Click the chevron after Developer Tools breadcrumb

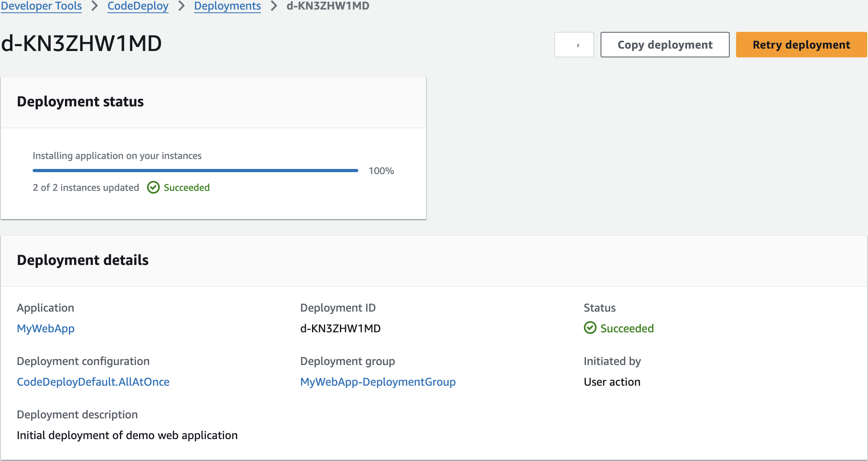95,6
